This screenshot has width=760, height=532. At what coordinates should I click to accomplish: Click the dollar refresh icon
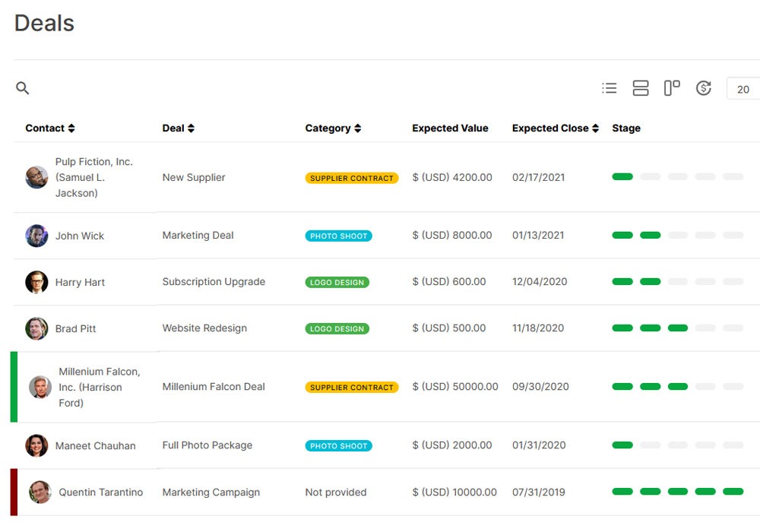(704, 88)
